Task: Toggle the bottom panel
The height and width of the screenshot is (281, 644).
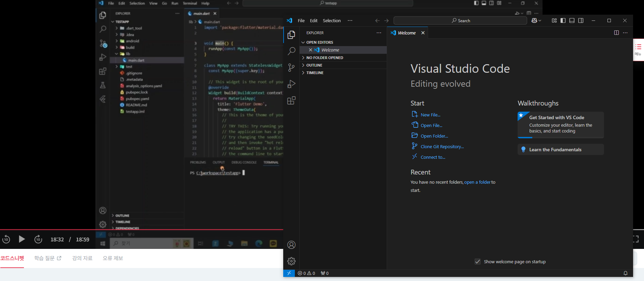Action: (x=572, y=20)
